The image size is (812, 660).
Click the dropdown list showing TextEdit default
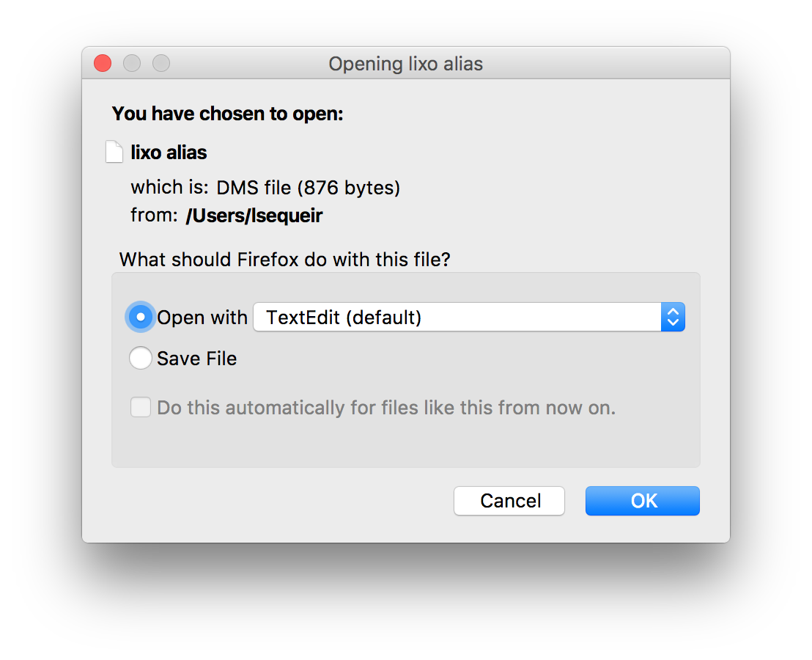coord(469,317)
